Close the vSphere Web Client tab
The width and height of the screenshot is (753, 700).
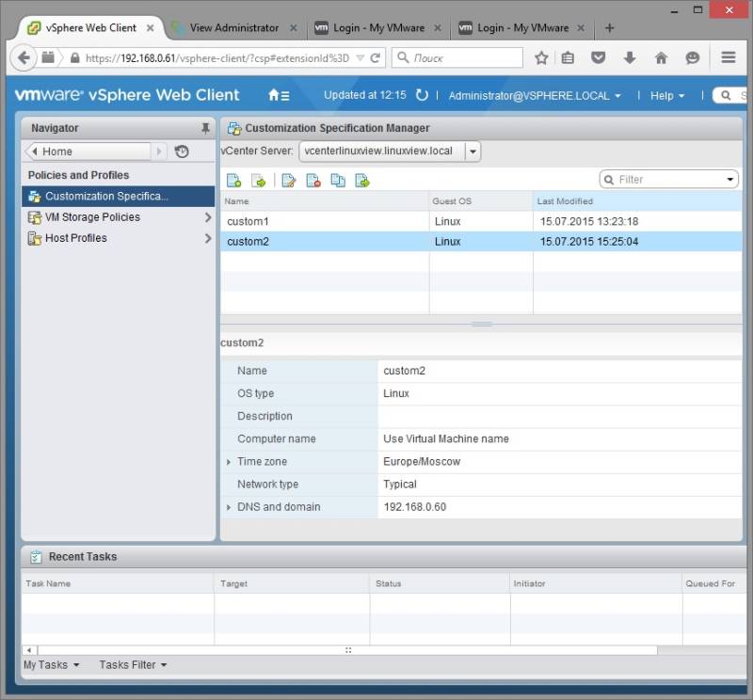(150, 28)
